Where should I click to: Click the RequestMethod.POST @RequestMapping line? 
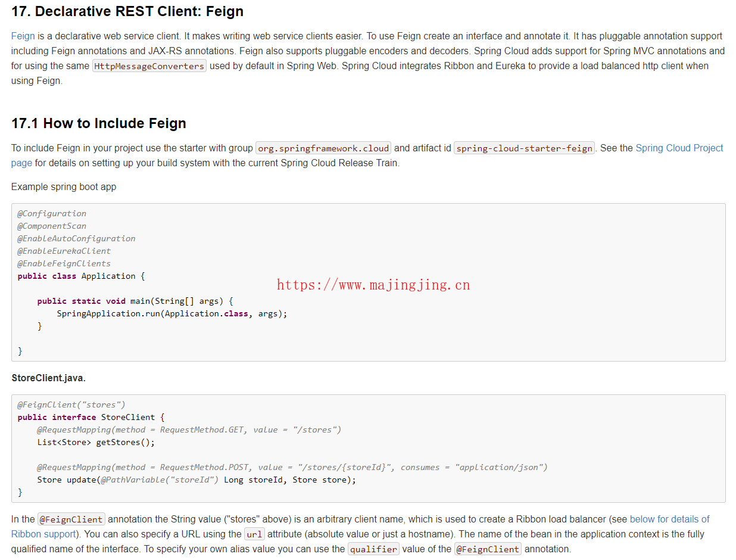292,467
